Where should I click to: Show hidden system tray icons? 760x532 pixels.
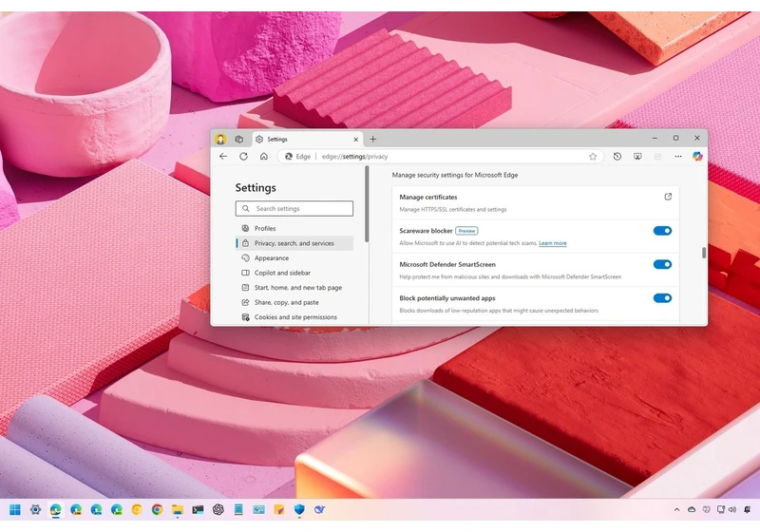coord(676,510)
